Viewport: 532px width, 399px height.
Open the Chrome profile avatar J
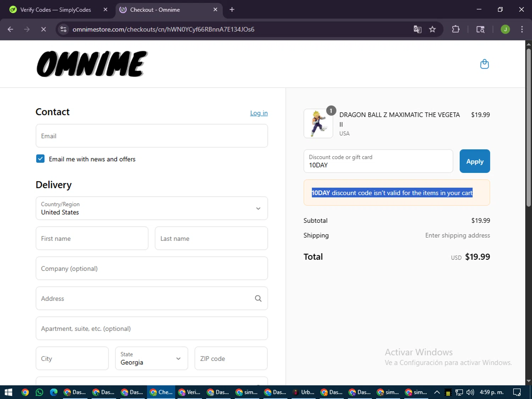coord(505,29)
